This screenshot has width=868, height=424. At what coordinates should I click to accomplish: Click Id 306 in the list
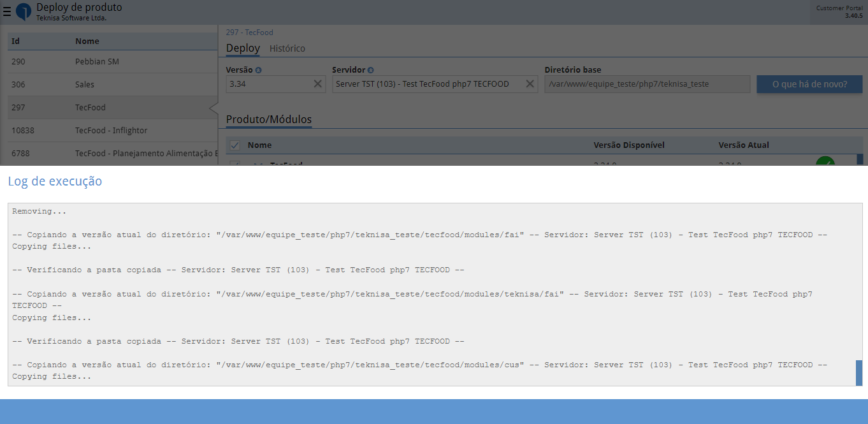coord(18,85)
